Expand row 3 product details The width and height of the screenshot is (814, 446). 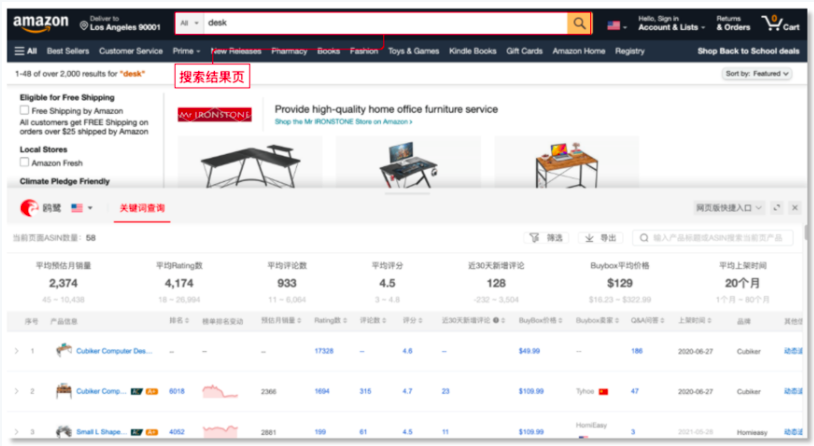17,431
